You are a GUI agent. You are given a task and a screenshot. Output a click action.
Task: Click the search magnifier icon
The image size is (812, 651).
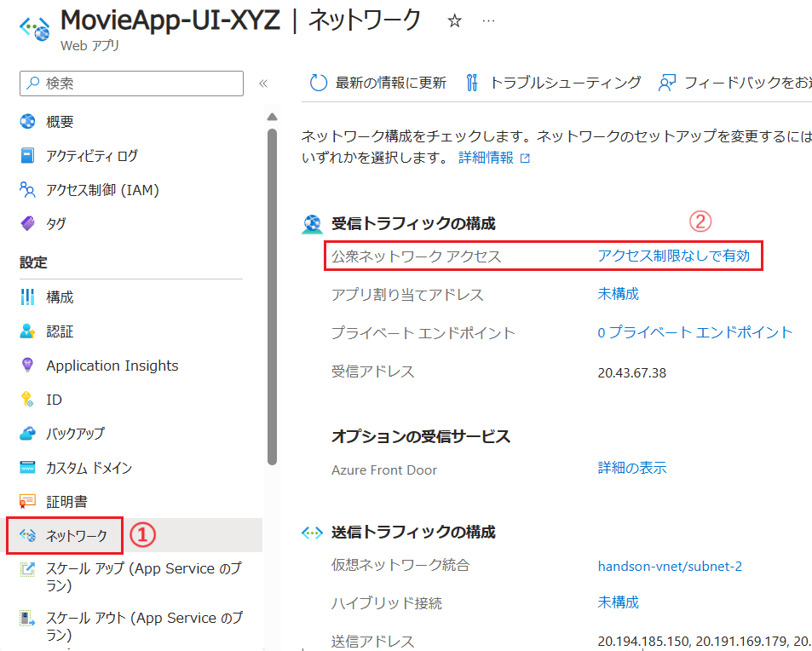(x=32, y=83)
